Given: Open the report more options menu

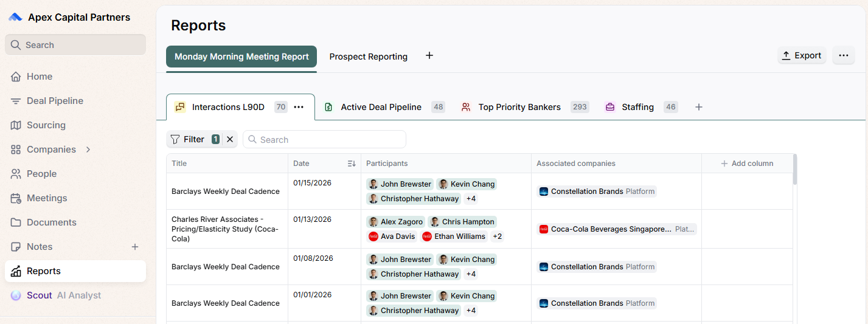Looking at the screenshot, I should coord(843,55).
